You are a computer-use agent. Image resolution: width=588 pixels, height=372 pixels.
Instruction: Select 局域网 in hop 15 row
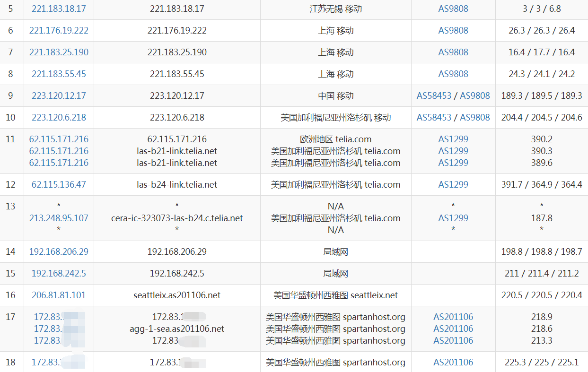point(335,274)
